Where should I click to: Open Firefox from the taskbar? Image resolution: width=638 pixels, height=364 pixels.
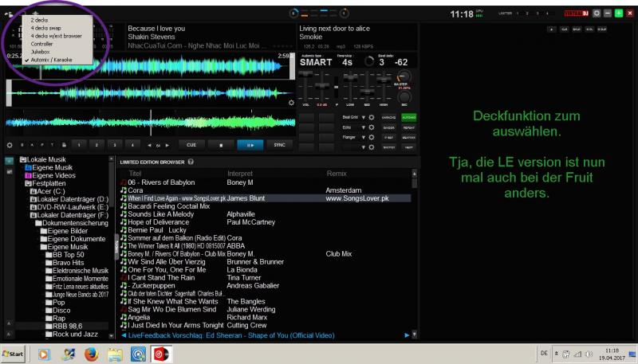pyautogui.click(x=91, y=354)
